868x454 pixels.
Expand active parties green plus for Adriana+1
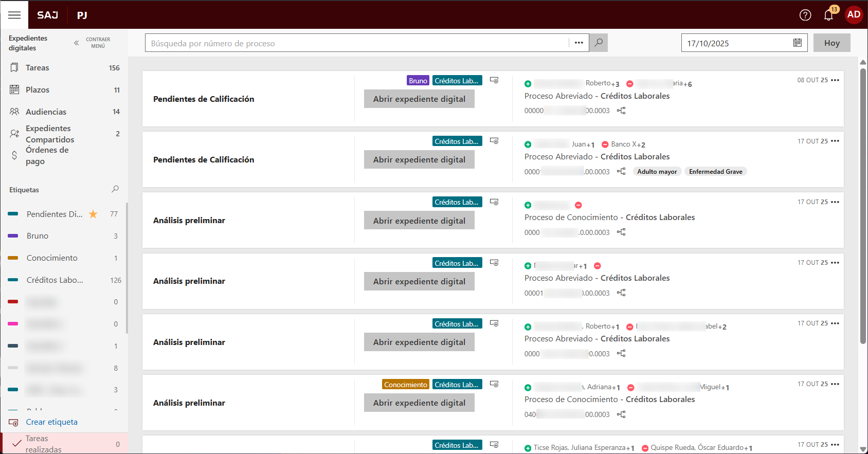point(528,388)
